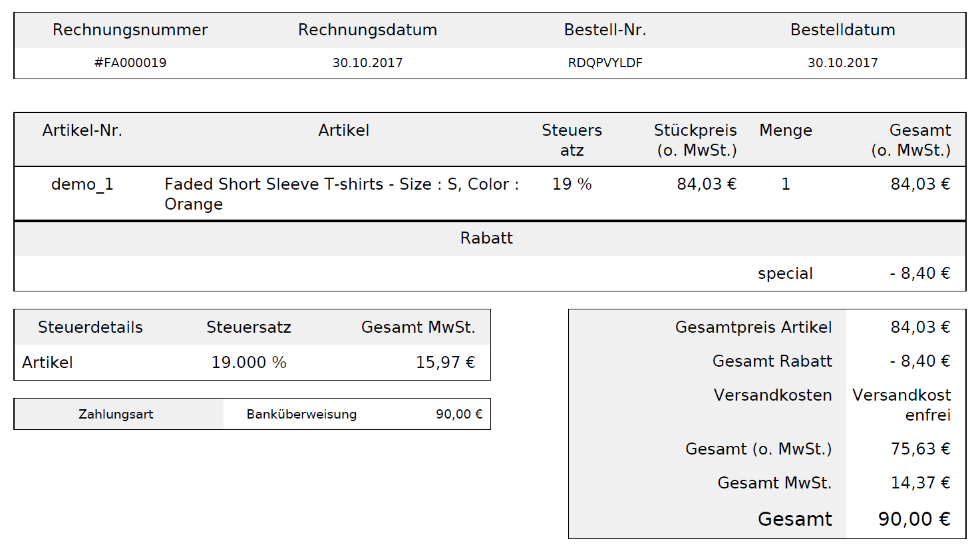This screenshot has width=980, height=549.
Task: Click the 19 % tax rate in article row
Action: (x=572, y=184)
